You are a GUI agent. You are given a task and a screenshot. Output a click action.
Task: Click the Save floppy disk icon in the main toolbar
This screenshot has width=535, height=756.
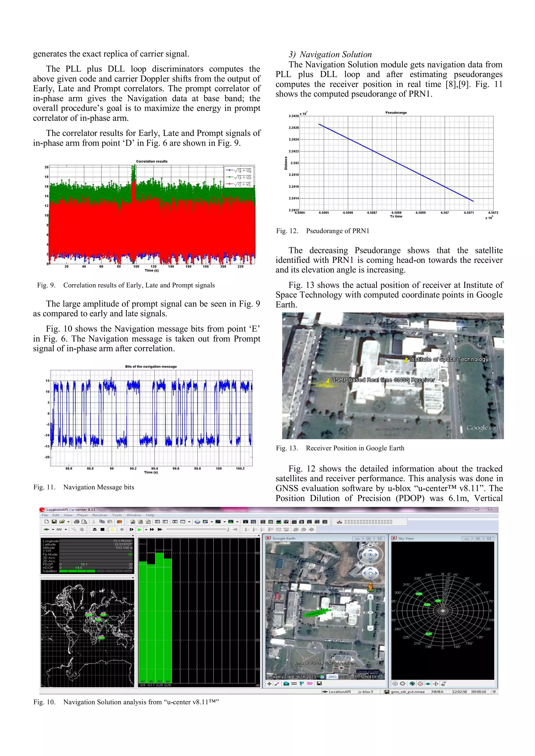coord(54,521)
